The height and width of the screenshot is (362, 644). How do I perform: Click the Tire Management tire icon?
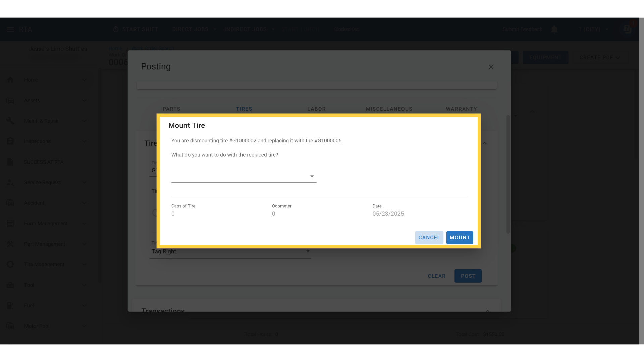pyautogui.click(x=10, y=264)
